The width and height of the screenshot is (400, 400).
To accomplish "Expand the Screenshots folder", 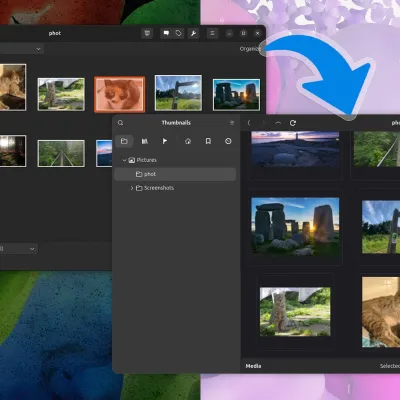I will pyautogui.click(x=132, y=188).
